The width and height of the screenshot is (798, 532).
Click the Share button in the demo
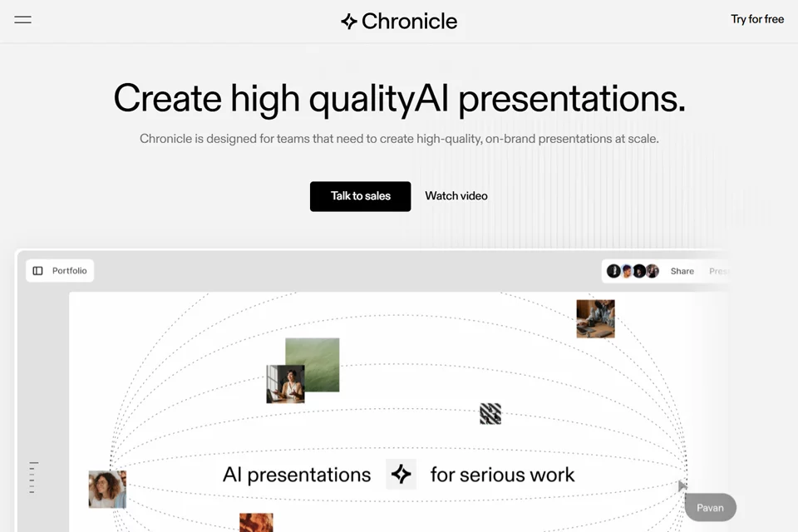coord(682,271)
